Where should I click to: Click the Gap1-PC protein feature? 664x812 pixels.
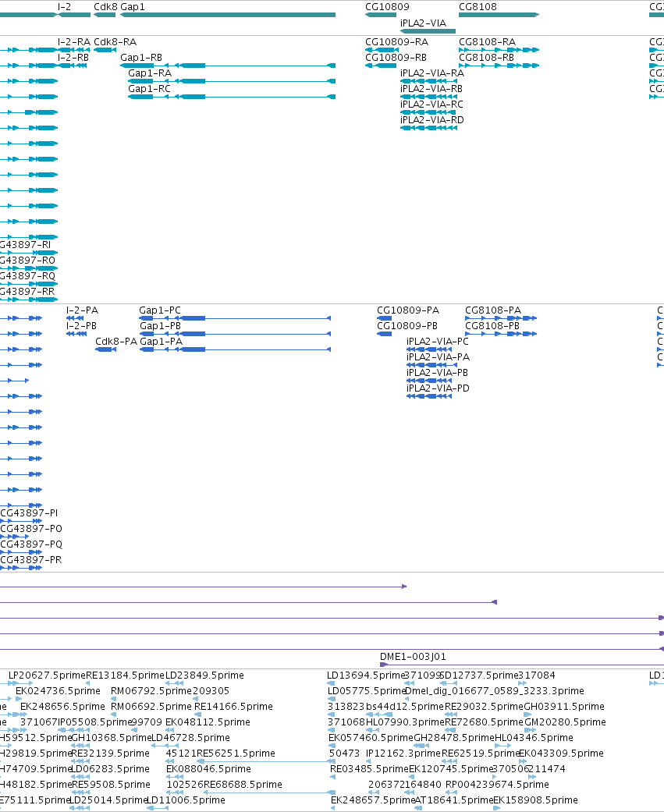pos(235,318)
